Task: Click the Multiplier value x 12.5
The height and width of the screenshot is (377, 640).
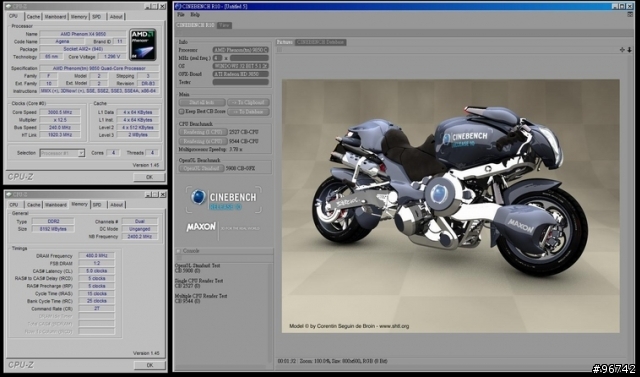Action: click(60, 120)
